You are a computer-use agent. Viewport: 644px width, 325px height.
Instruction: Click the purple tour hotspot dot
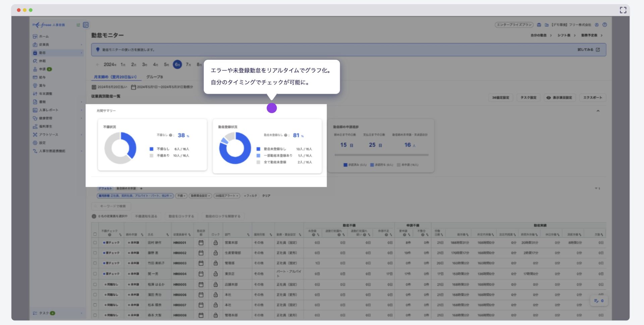[272, 108]
